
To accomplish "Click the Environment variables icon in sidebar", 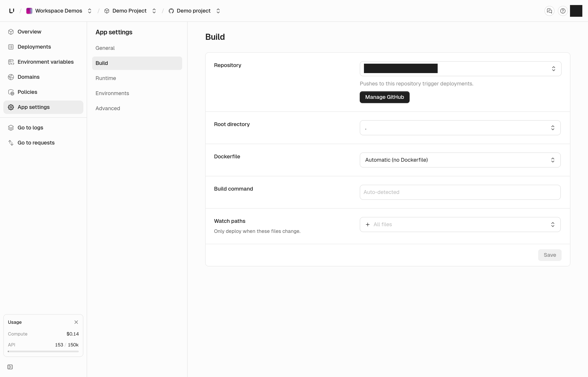I will 11,62.
